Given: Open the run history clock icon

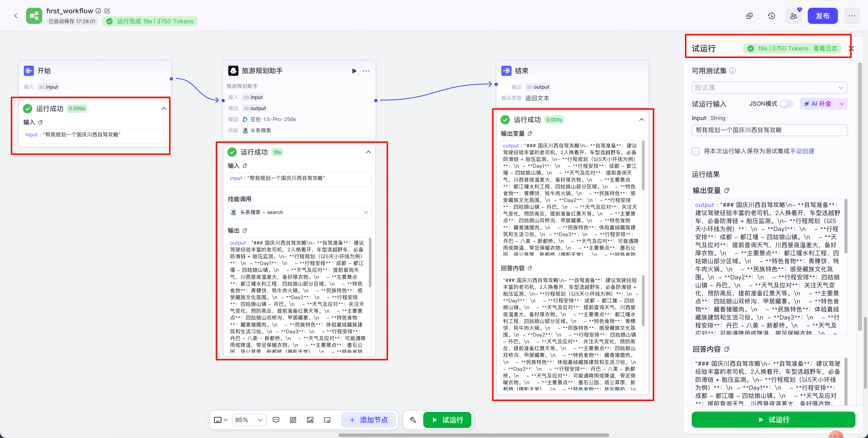Looking at the screenshot, I should point(771,16).
